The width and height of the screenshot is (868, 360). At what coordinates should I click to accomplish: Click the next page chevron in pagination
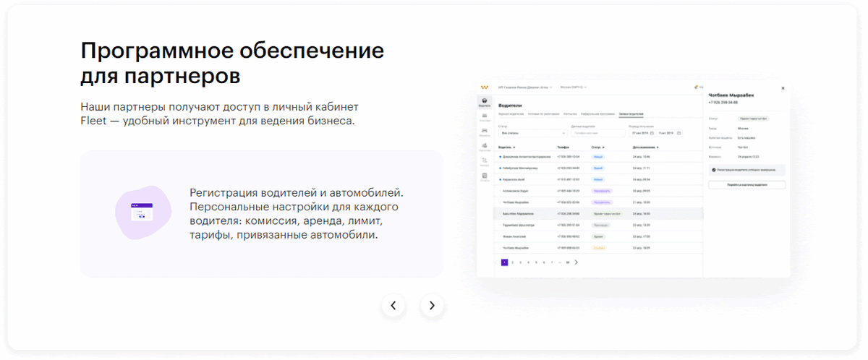[x=576, y=262]
